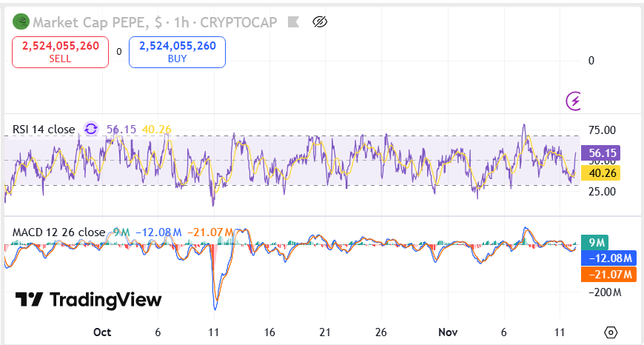Click purple 56.15 tag on right price axis

[603, 153]
